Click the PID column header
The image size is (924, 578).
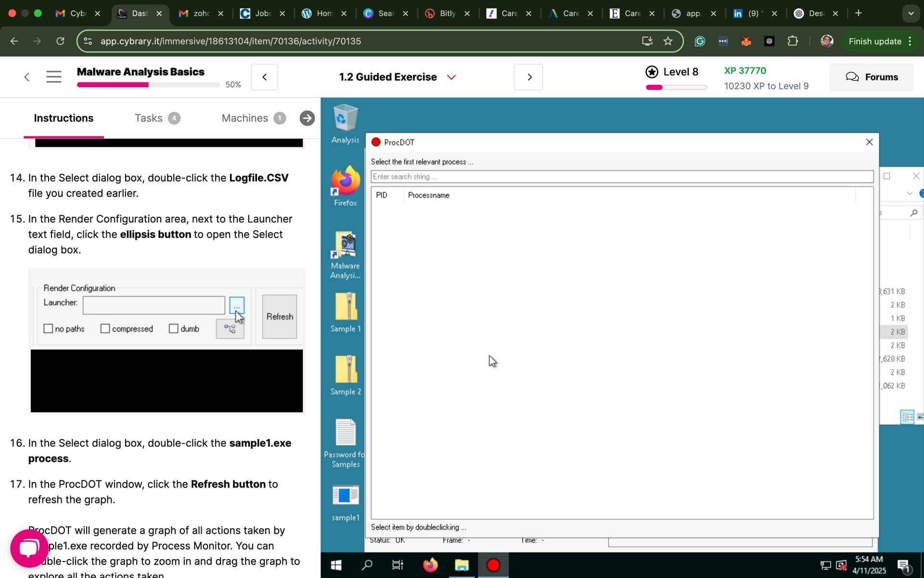382,195
